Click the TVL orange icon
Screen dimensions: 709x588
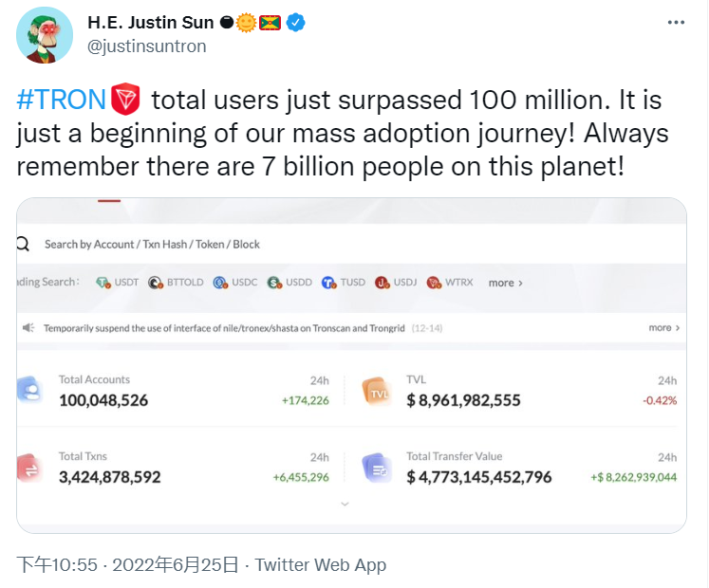(376, 391)
